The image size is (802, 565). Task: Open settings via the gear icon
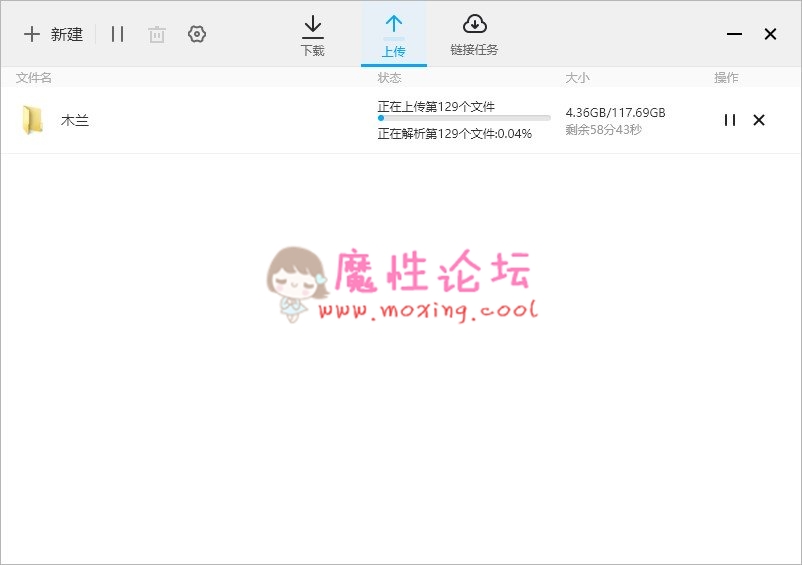tap(196, 34)
